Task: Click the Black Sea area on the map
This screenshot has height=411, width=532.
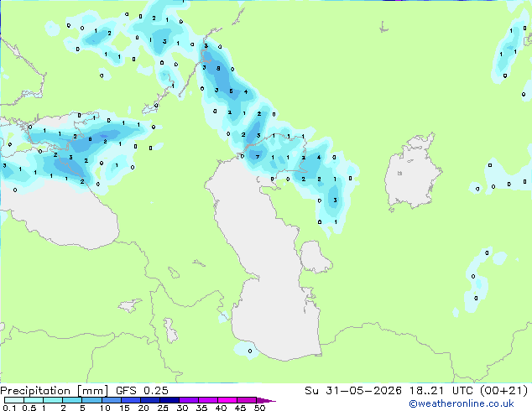Action: coord(61,214)
